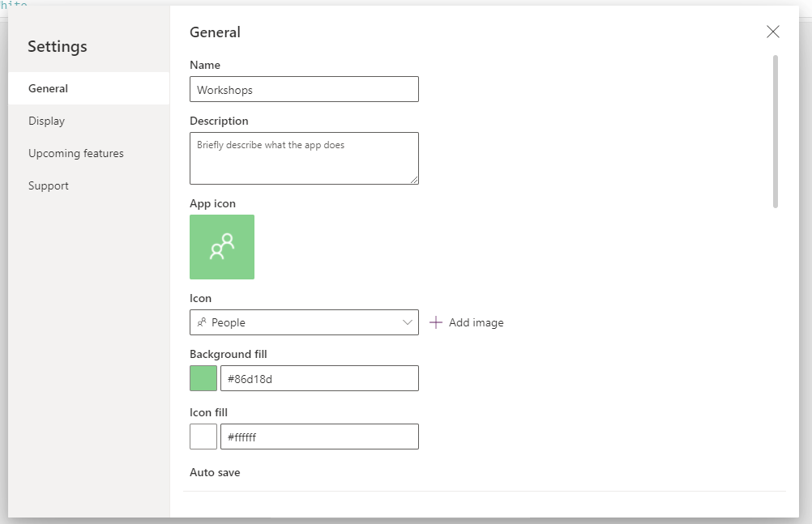This screenshot has height=524, width=812.
Task: Click the plus icon next to Add image
Action: click(x=436, y=322)
